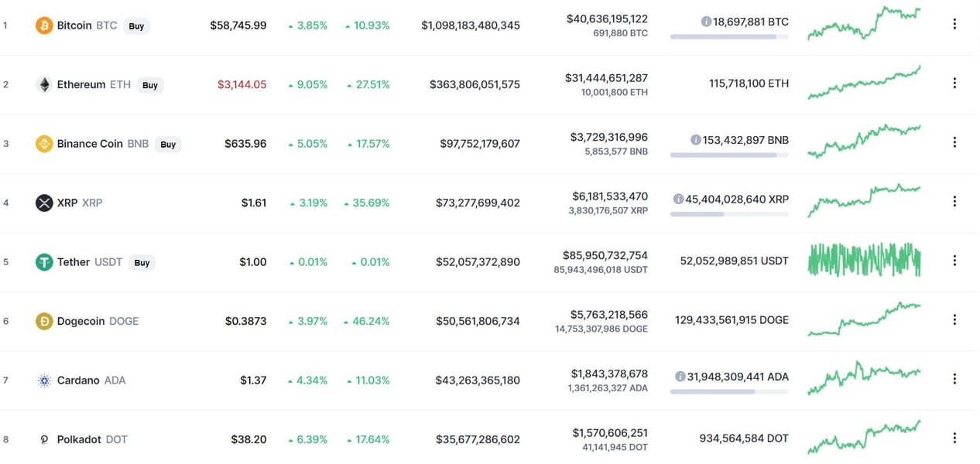980x464 pixels.
Task: Click info icon beside XRP circulating supply
Action: pos(679,199)
